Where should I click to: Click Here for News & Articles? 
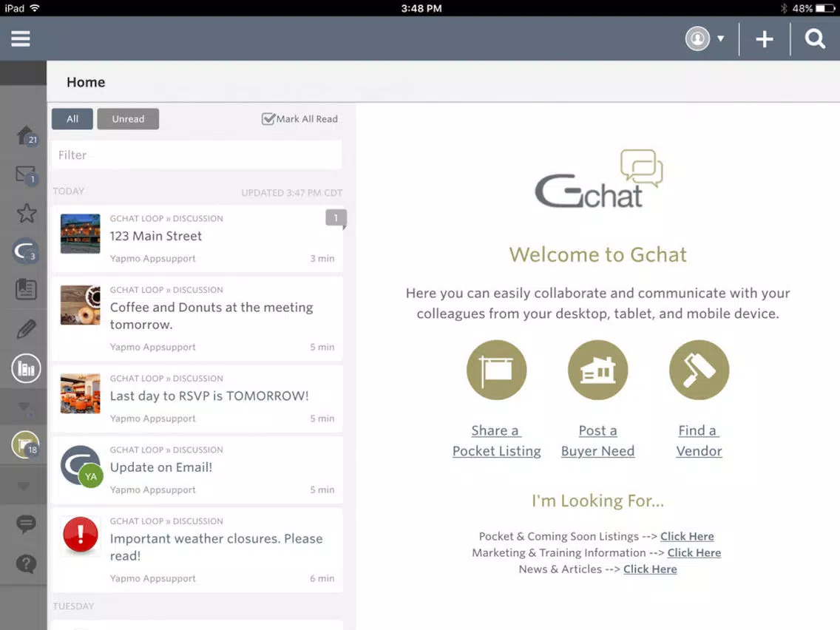coord(650,569)
